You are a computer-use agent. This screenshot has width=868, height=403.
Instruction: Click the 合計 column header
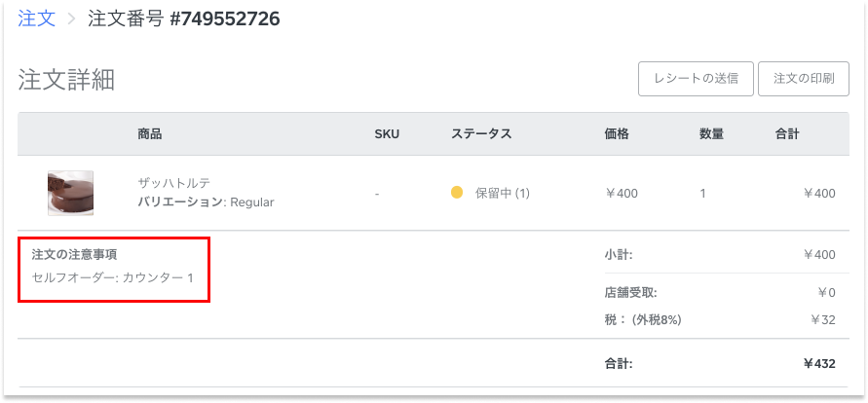pyautogui.click(x=787, y=133)
